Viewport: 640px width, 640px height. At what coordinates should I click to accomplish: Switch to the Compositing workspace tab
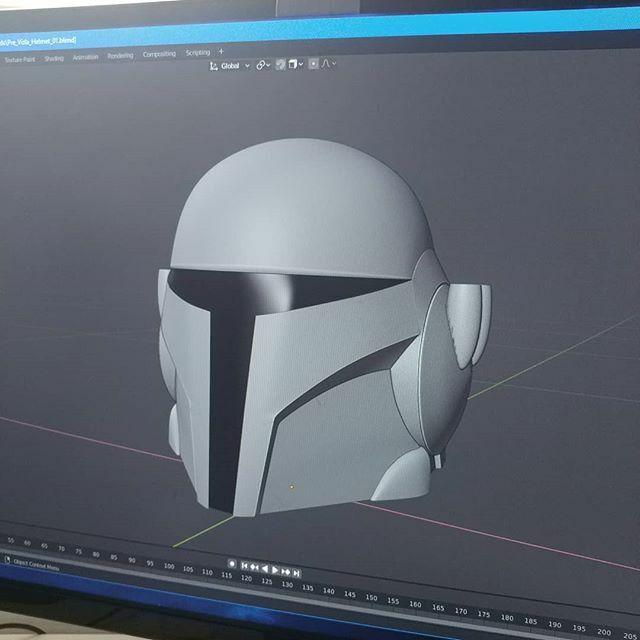coord(159,54)
